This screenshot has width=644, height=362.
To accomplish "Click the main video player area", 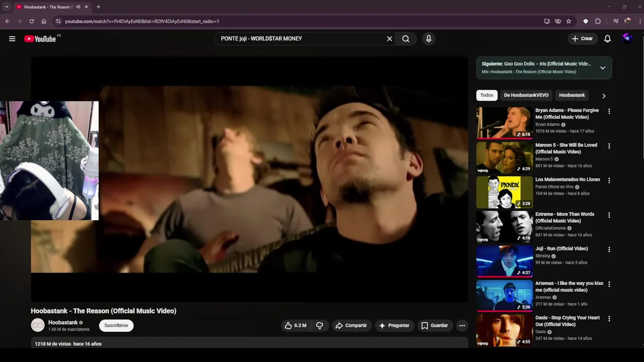I will click(249, 179).
